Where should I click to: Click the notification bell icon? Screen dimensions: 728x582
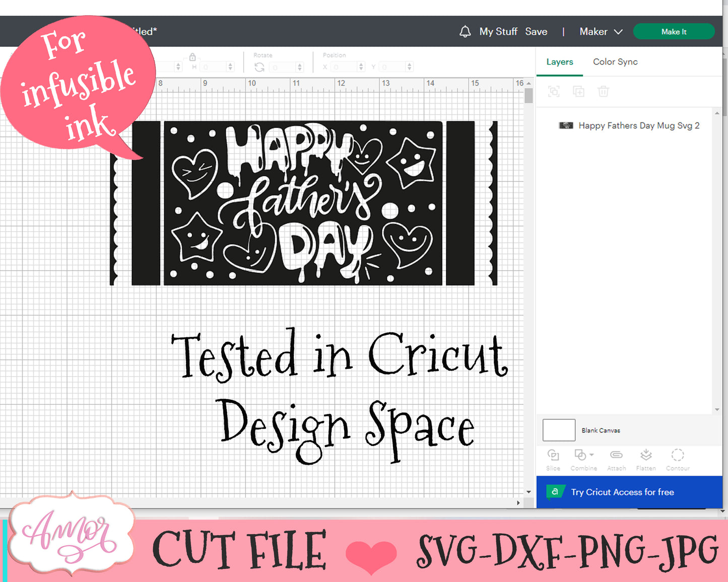tap(465, 31)
